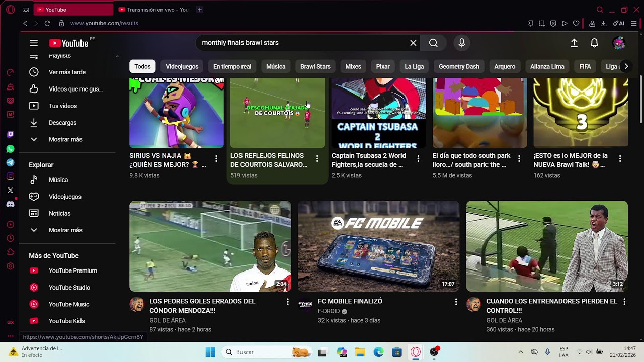Submit search with the magnifying glass button
644x362 pixels.
(433, 43)
